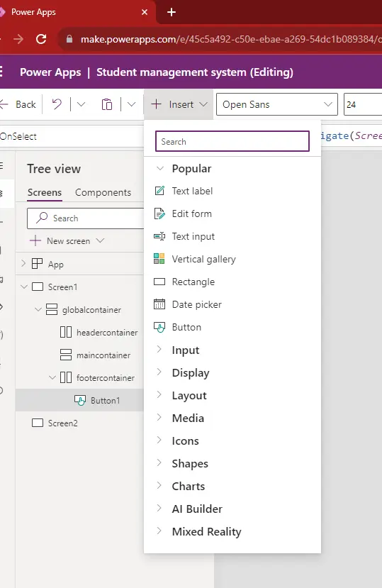The width and height of the screenshot is (382, 588).
Task: Collapse the Screen1 node chevron
Action: tap(24, 287)
